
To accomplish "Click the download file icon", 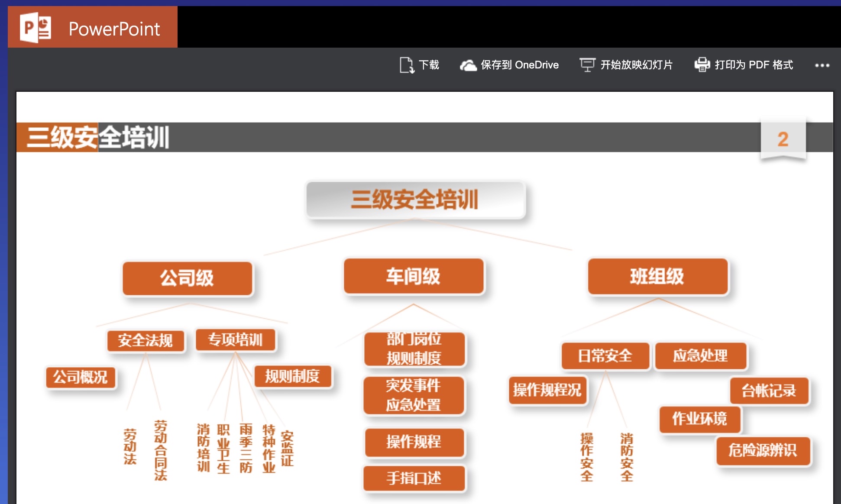I will click(x=405, y=64).
